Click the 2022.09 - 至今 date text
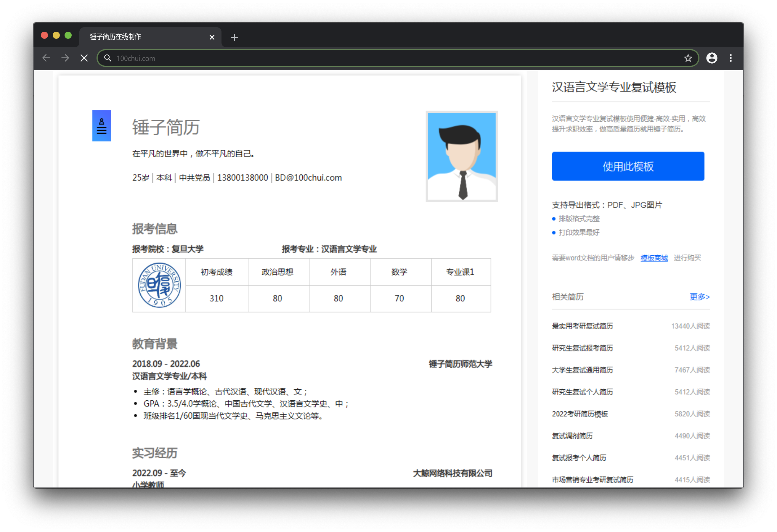The height and width of the screenshot is (532, 777). pos(159,473)
